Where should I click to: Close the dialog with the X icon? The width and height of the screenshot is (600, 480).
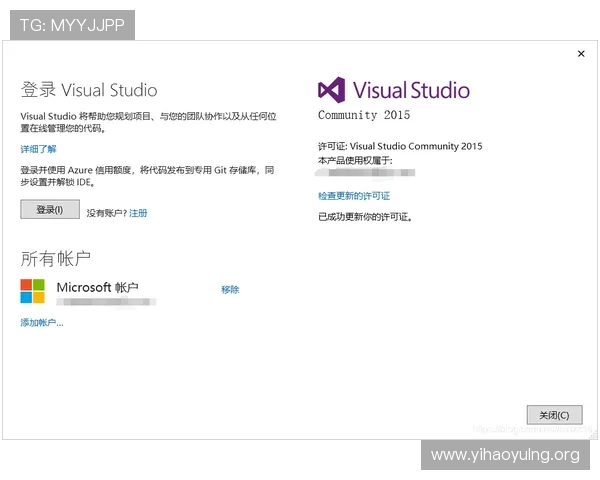point(581,54)
